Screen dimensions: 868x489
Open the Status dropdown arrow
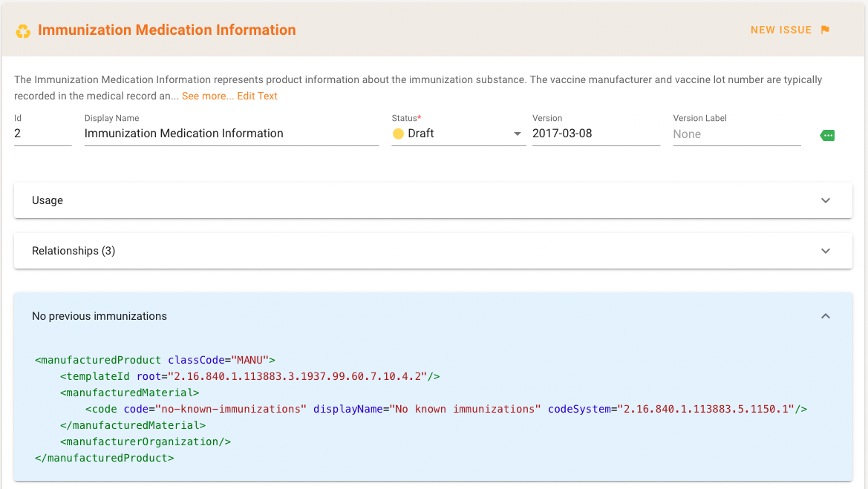coord(518,134)
